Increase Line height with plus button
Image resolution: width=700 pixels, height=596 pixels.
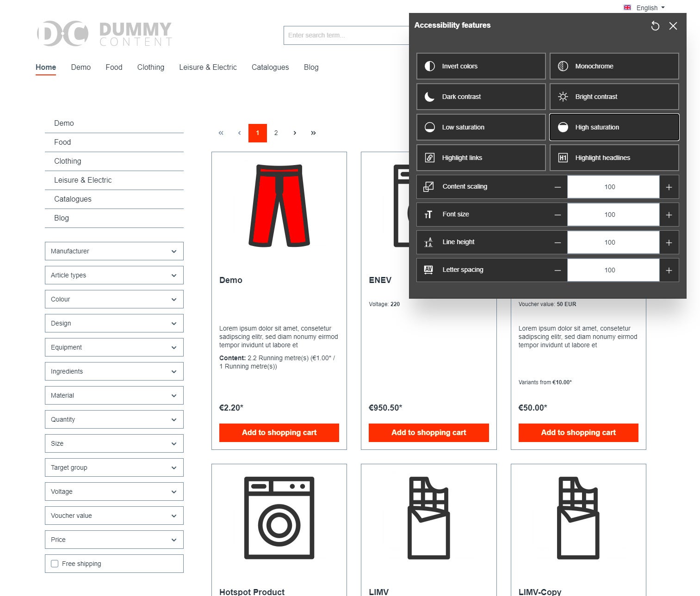(x=669, y=243)
